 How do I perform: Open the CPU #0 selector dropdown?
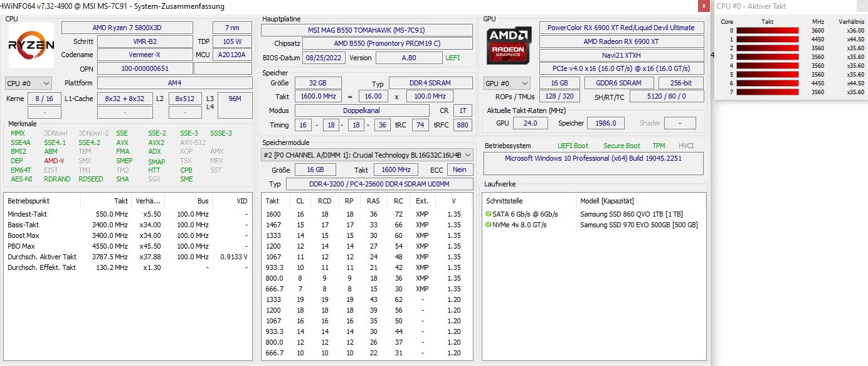[x=28, y=83]
